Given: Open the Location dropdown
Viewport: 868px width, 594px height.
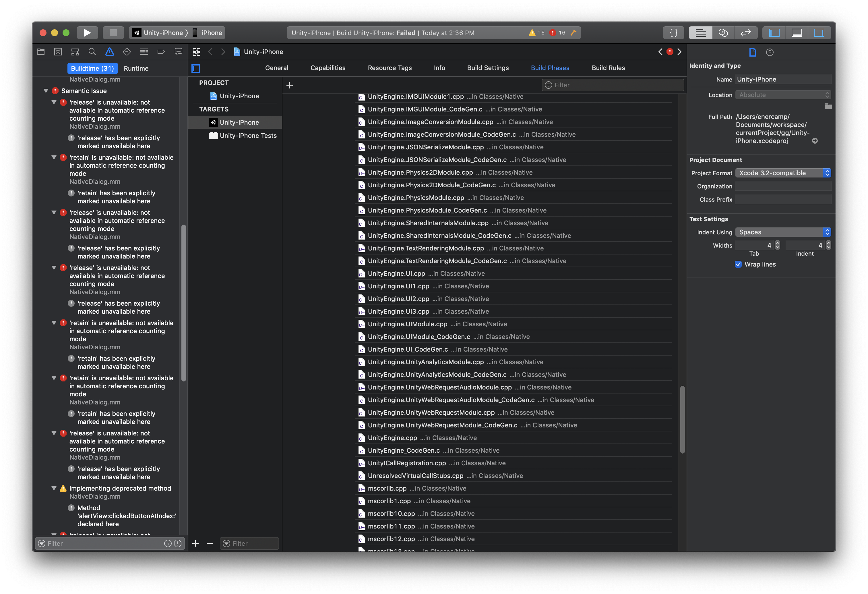Looking at the screenshot, I should tap(783, 95).
